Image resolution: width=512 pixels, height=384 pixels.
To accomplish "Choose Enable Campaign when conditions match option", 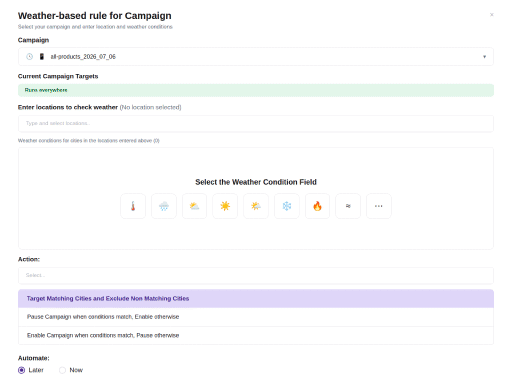I will [256, 335].
